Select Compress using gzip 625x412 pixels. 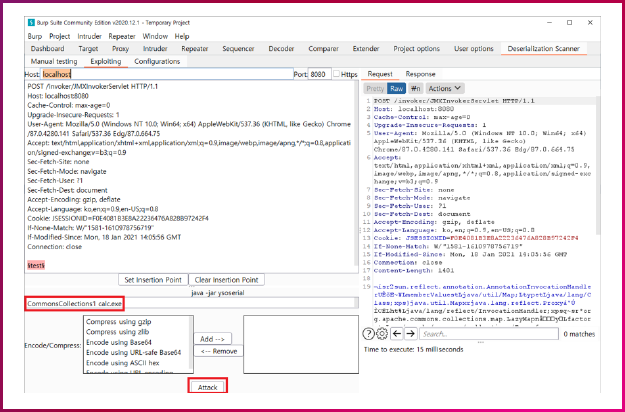tap(119, 322)
